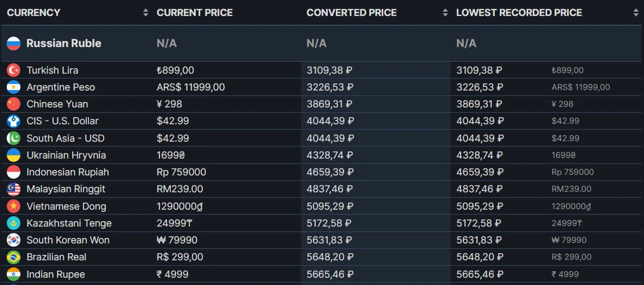
Task: Click Turkish Lira lowest recorded price ₺899,00
Action: pos(567,70)
